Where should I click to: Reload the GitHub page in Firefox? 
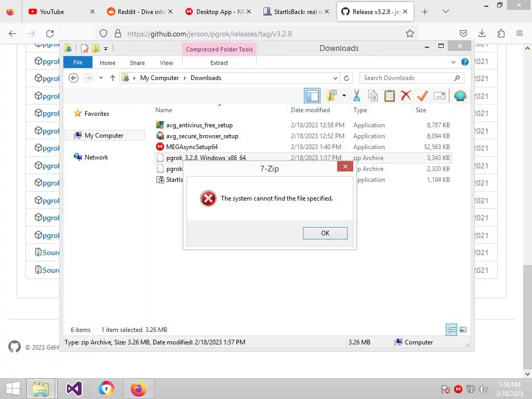pos(50,34)
